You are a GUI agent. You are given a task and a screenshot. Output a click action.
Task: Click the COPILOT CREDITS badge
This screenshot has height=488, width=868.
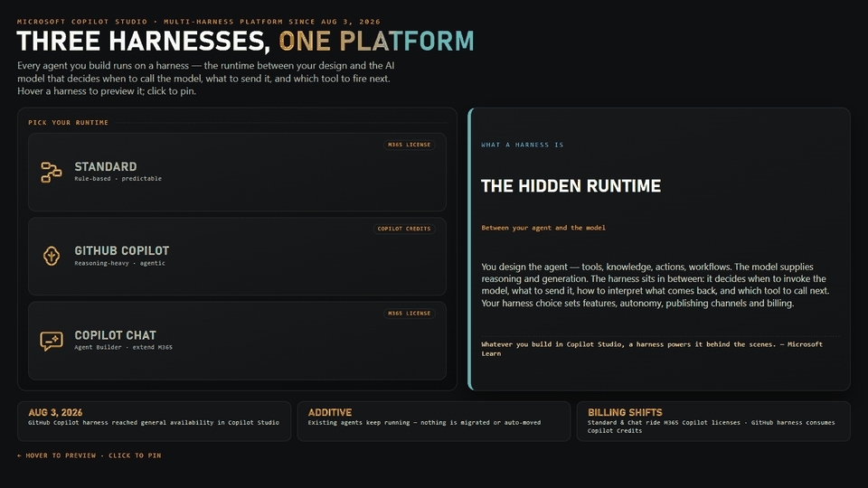(x=404, y=229)
